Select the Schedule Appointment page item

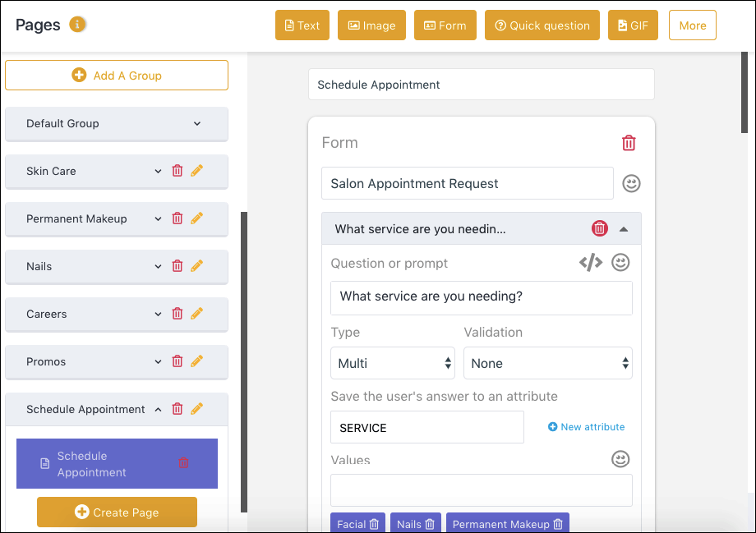[118, 464]
